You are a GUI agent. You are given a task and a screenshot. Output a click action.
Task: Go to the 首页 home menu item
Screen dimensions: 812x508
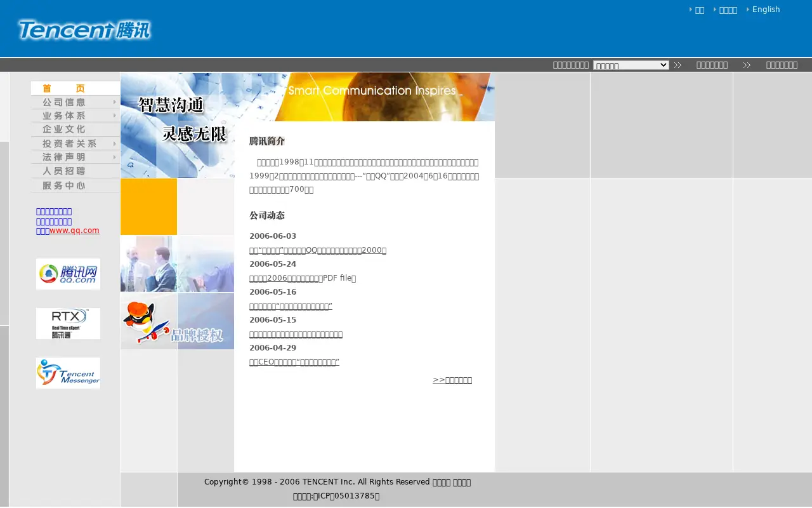click(75, 88)
